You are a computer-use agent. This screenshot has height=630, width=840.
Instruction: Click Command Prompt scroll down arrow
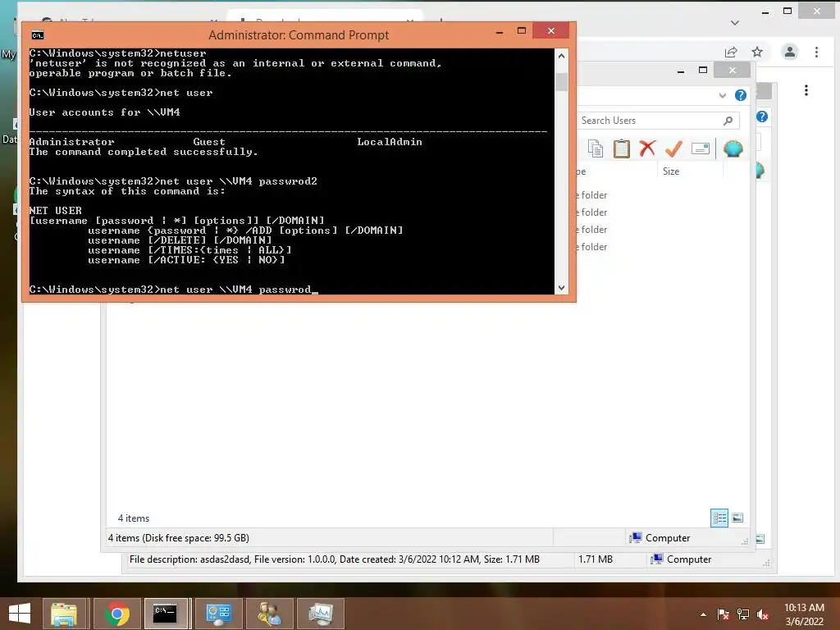[x=561, y=288]
